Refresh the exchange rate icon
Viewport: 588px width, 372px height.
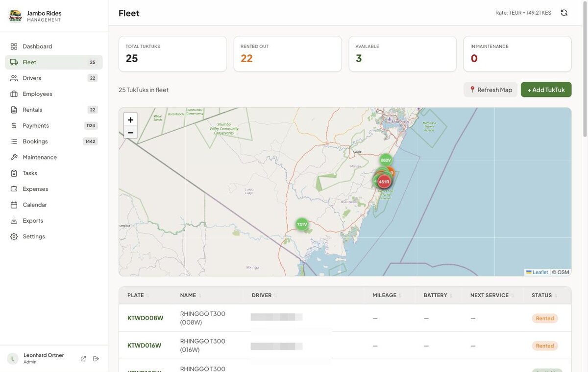tap(564, 13)
